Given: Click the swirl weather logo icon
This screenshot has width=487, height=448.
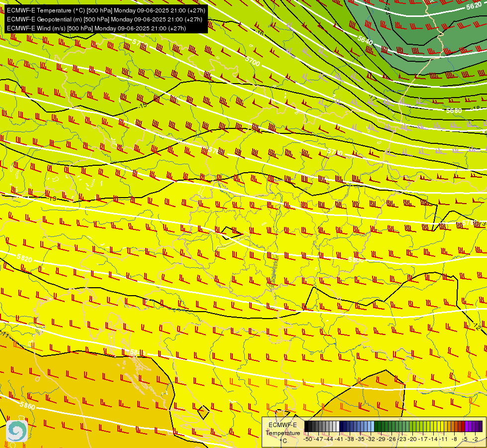Looking at the screenshot, I should pos(17,431).
